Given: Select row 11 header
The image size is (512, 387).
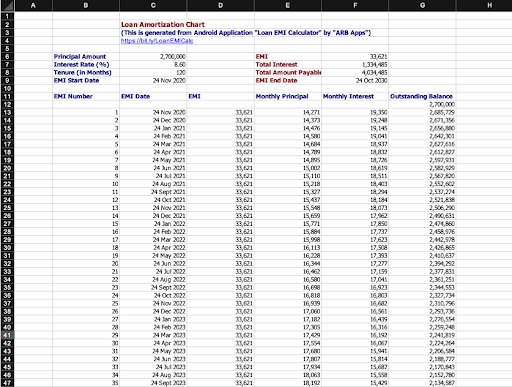Looking at the screenshot, I should (7, 97).
